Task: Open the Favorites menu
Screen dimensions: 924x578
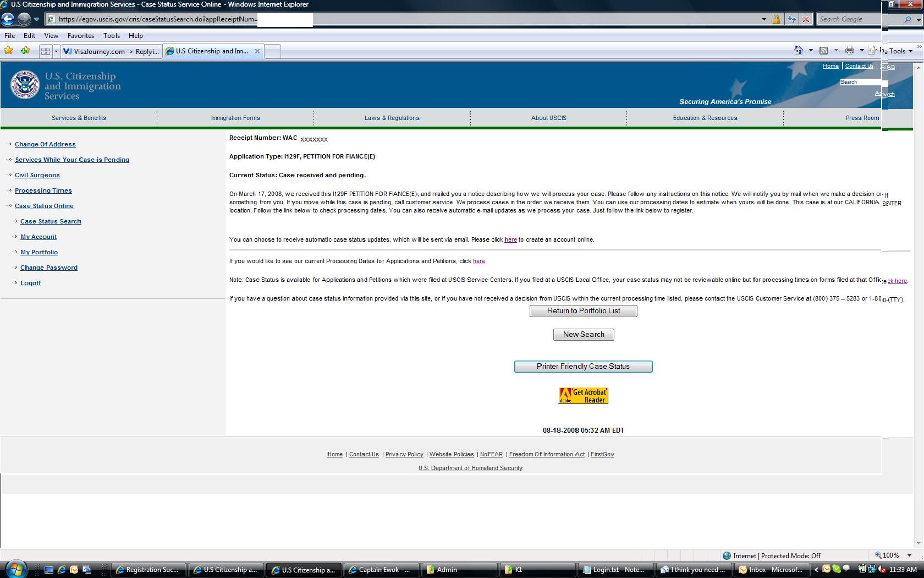Action: click(x=81, y=35)
